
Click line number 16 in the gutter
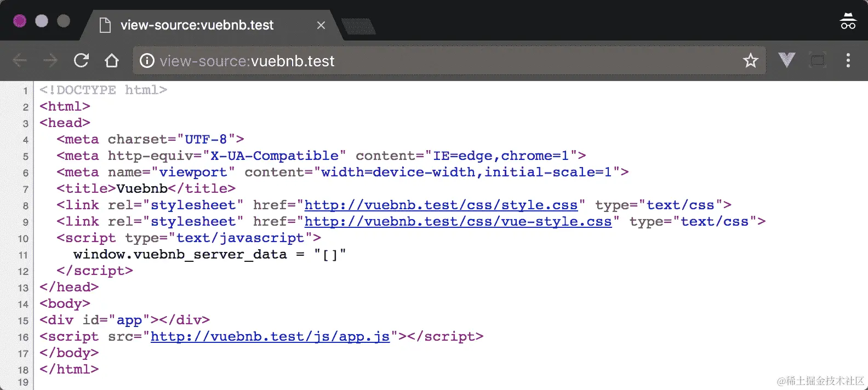23,337
